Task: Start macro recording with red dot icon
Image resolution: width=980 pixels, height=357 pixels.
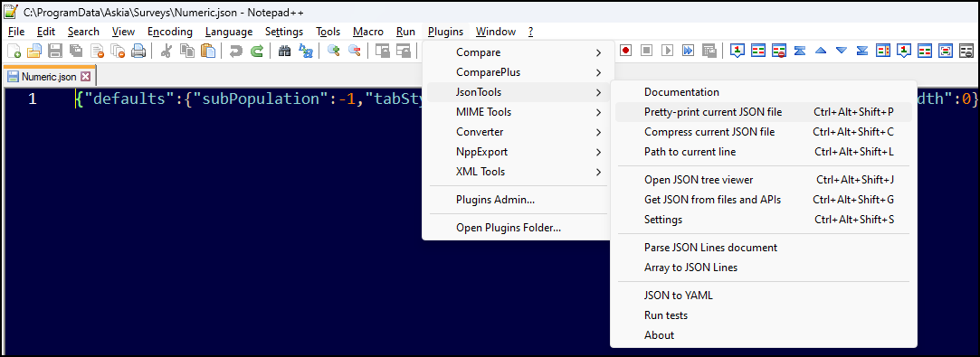Action: click(x=625, y=51)
